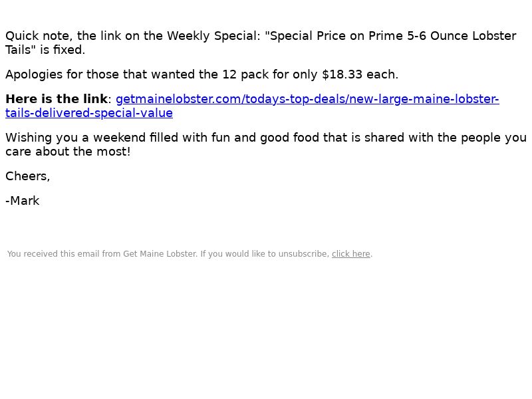Viewport: 532px width, 399px height.
Task: Click the 'Quick note' opening sentence
Action: 261,43
